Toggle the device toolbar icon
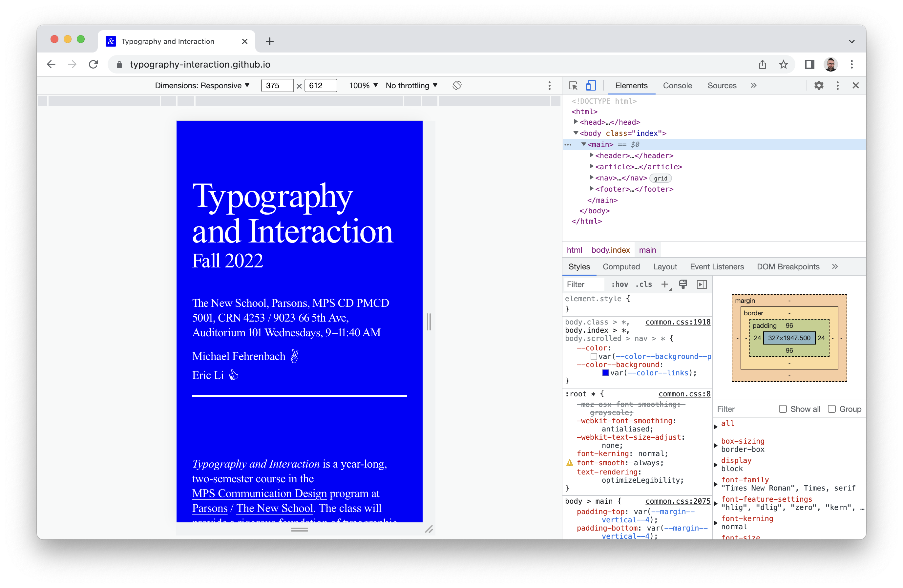Image resolution: width=903 pixels, height=588 pixels. 590,85
